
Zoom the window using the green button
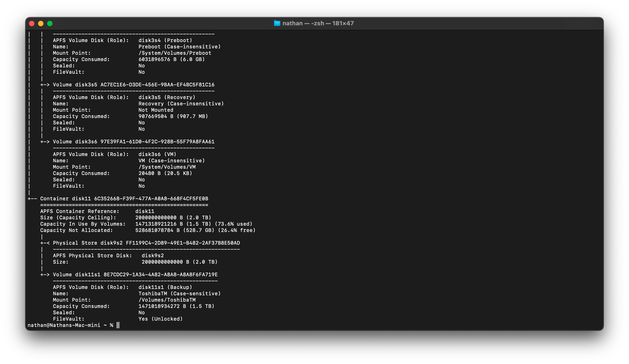[x=50, y=24]
